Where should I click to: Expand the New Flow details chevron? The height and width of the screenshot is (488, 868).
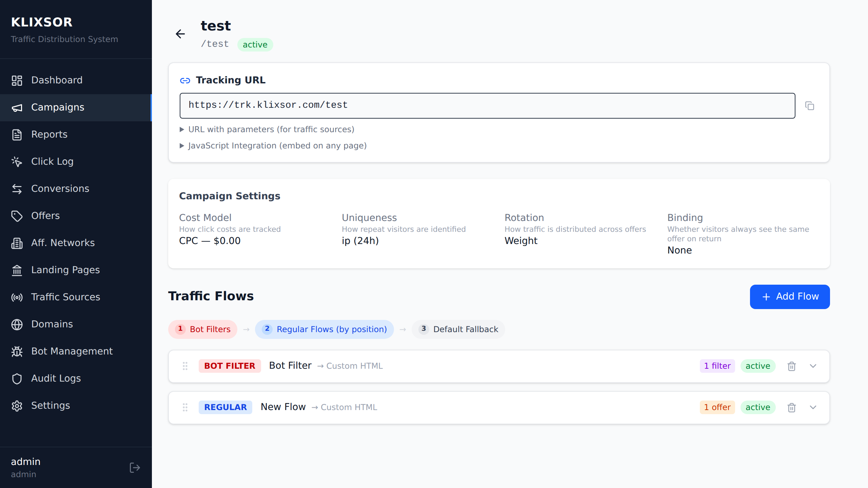pos(813,407)
